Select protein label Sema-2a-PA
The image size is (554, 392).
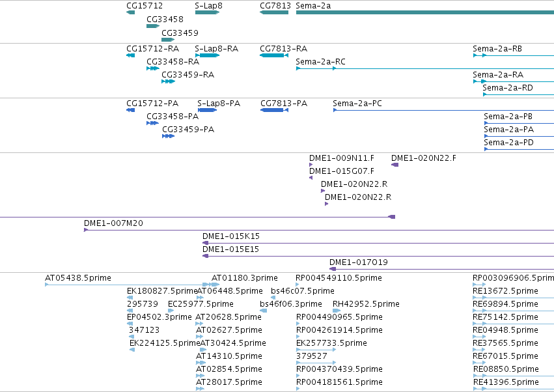coord(508,130)
